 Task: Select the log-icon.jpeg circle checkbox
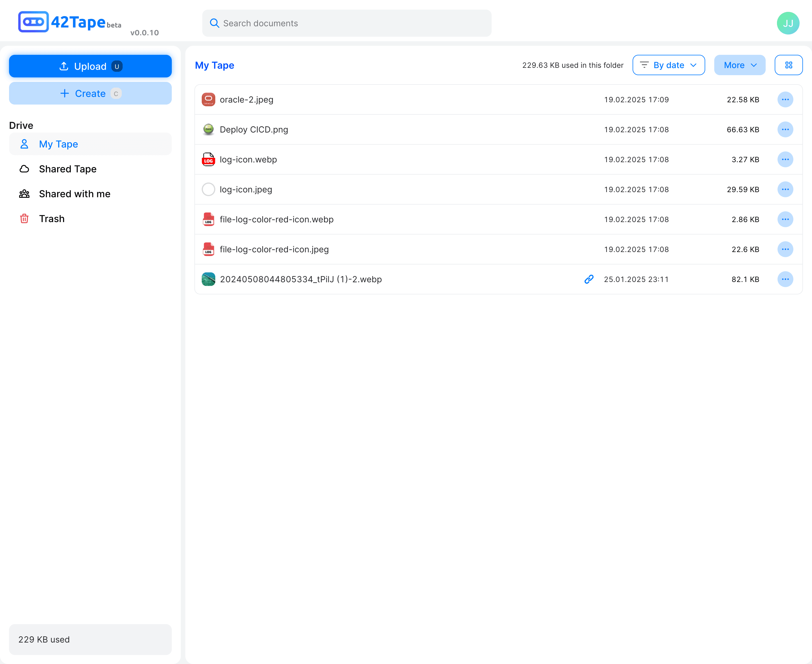tap(209, 189)
